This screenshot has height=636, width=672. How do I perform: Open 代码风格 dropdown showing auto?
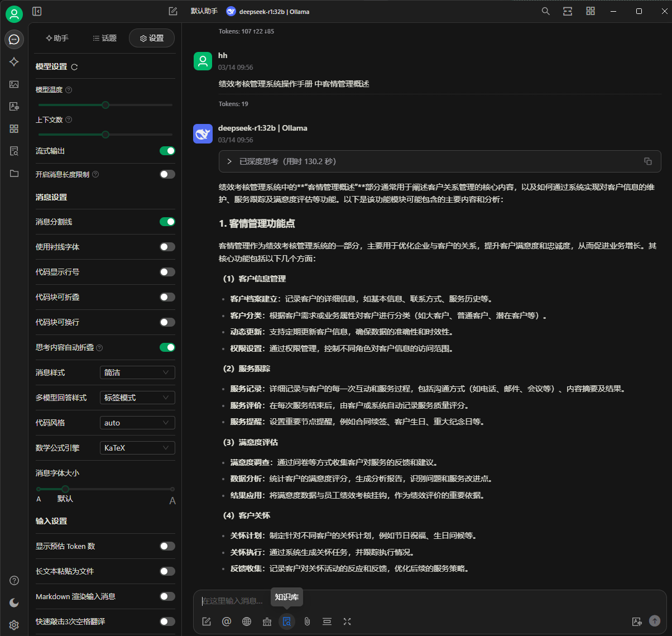(137, 423)
